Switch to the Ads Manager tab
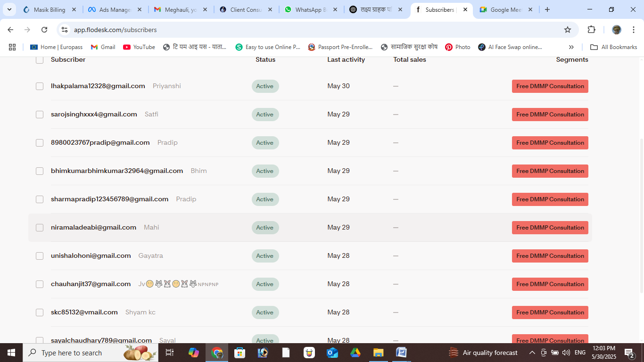This screenshot has width=644, height=362. coord(115,9)
